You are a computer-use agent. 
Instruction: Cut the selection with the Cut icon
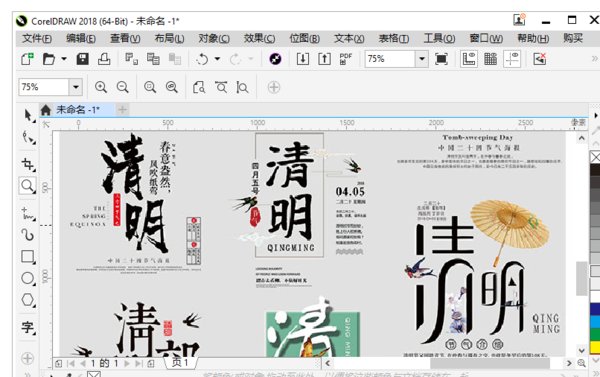(131, 59)
